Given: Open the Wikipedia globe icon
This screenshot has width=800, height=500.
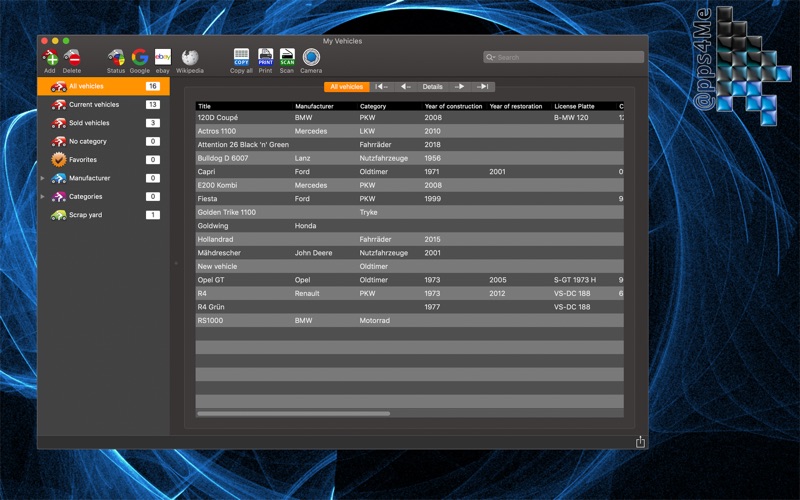Looking at the screenshot, I should tap(190, 57).
